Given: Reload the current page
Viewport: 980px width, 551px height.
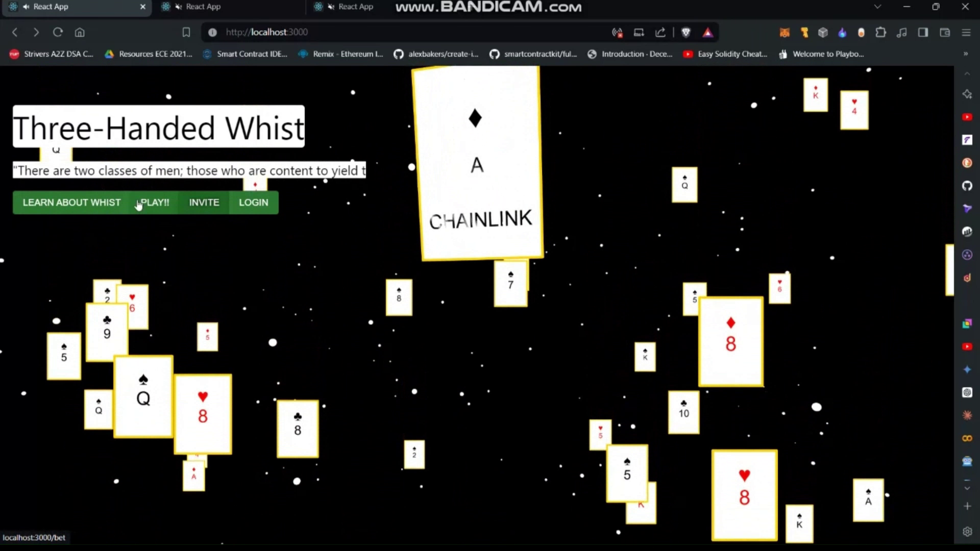Looking at the screenshot, I should click(58, 33).
